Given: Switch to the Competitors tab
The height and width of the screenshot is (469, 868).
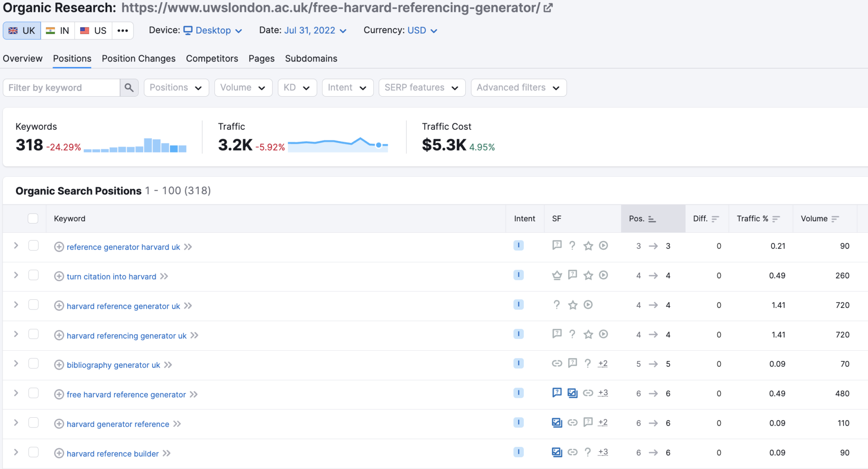Looking at the screenshot, I should (x=212, y=59).
